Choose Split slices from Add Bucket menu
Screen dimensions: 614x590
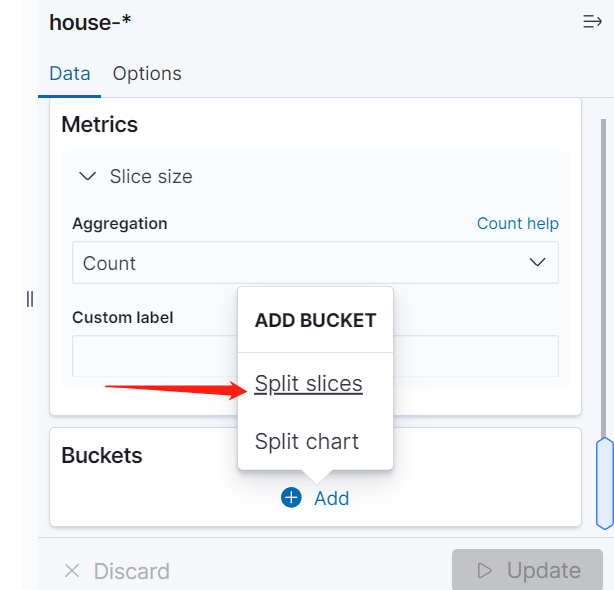tap(309, 383)
